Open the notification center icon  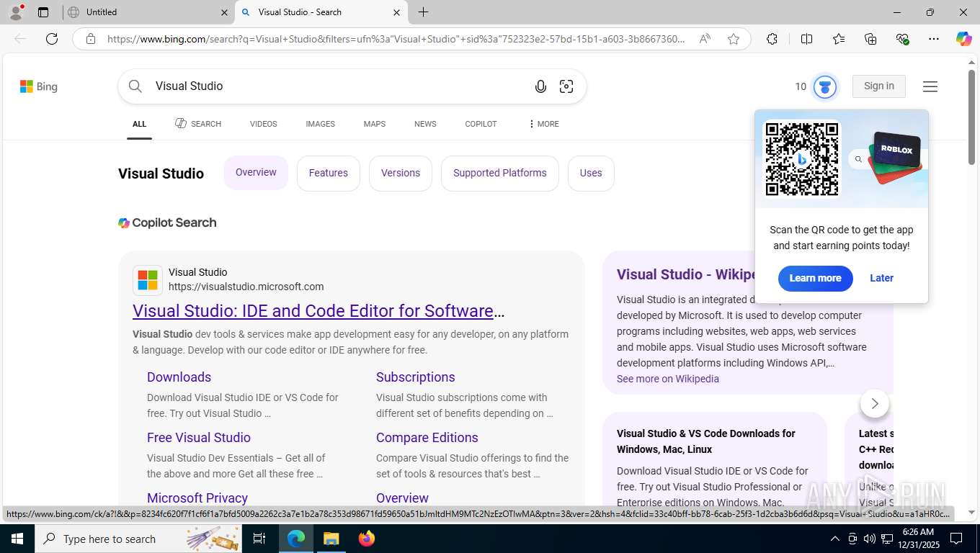[957, 539]
